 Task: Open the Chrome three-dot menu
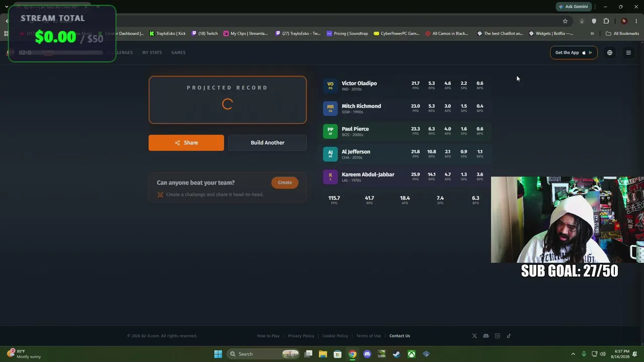(636, 21)
